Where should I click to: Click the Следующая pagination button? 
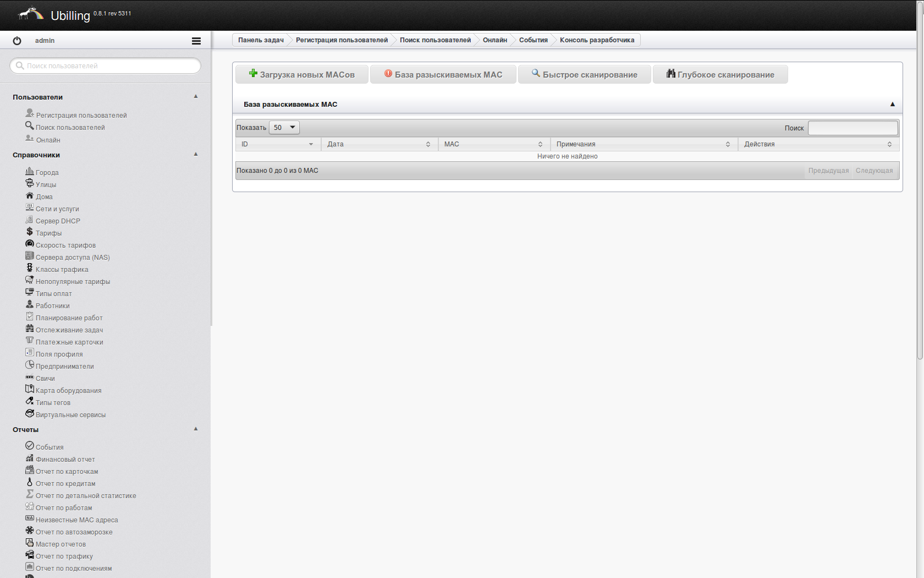click(x=874, y=171)
